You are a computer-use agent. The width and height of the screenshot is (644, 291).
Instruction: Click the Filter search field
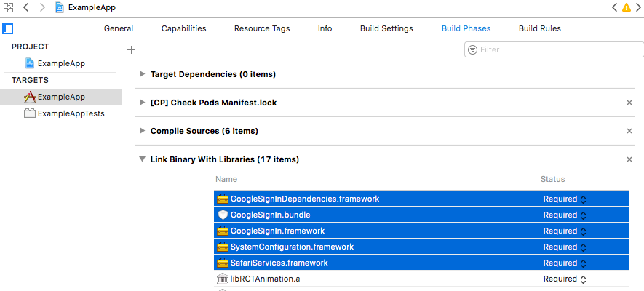tap(553, 49)
